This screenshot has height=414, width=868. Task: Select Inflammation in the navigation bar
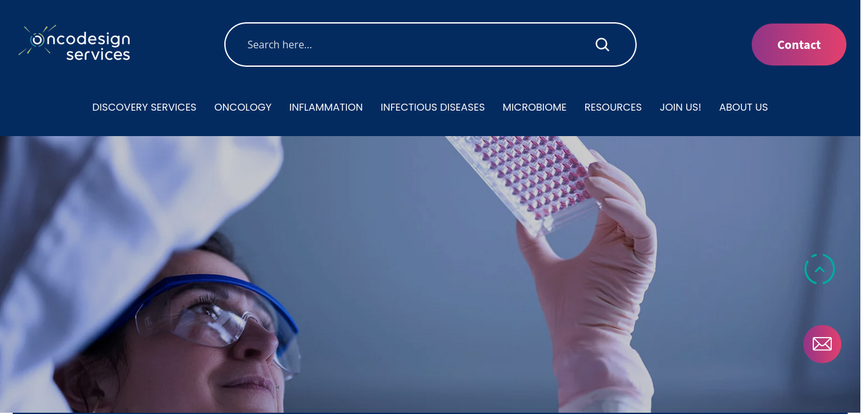(326, 107)
